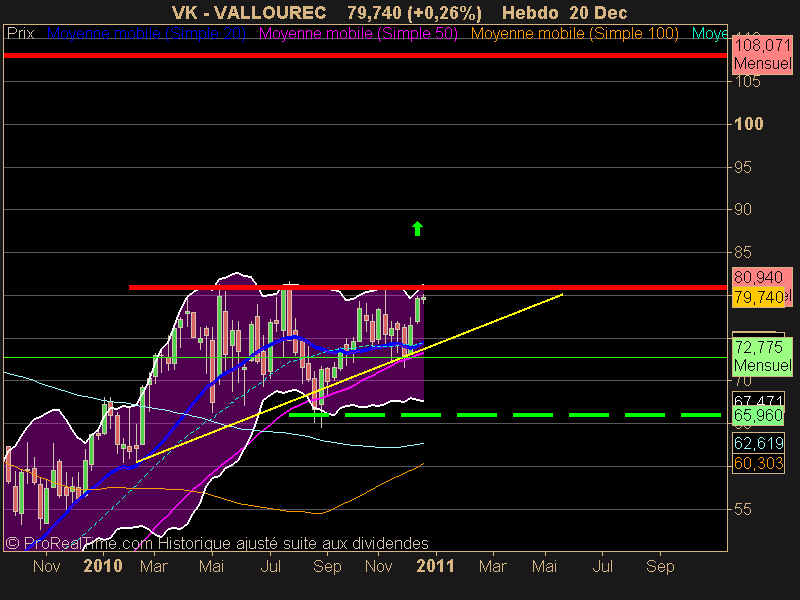This screenshot has height=600, width=800.
Task: Select 'Moyenne mobile (Simple 100)' legend entry
Action: [574, 34]
